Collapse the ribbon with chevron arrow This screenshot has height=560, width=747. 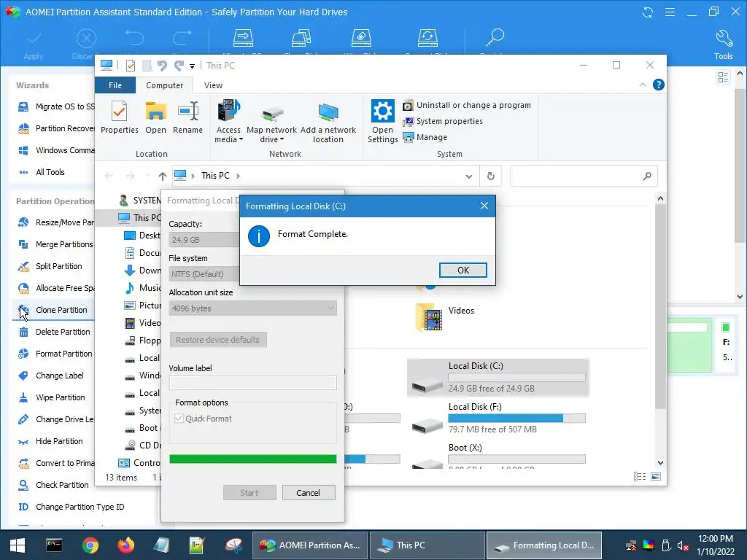642,85
